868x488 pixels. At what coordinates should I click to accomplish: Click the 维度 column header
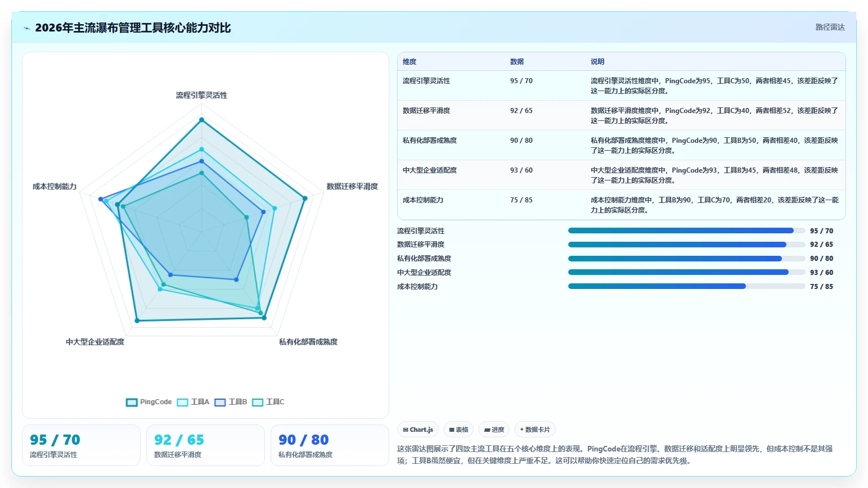pos(410,62)
